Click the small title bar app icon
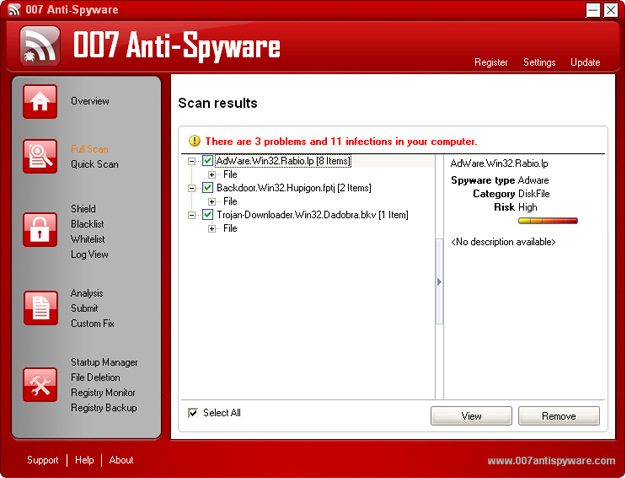Screen dimensions: 625x478 14,9
